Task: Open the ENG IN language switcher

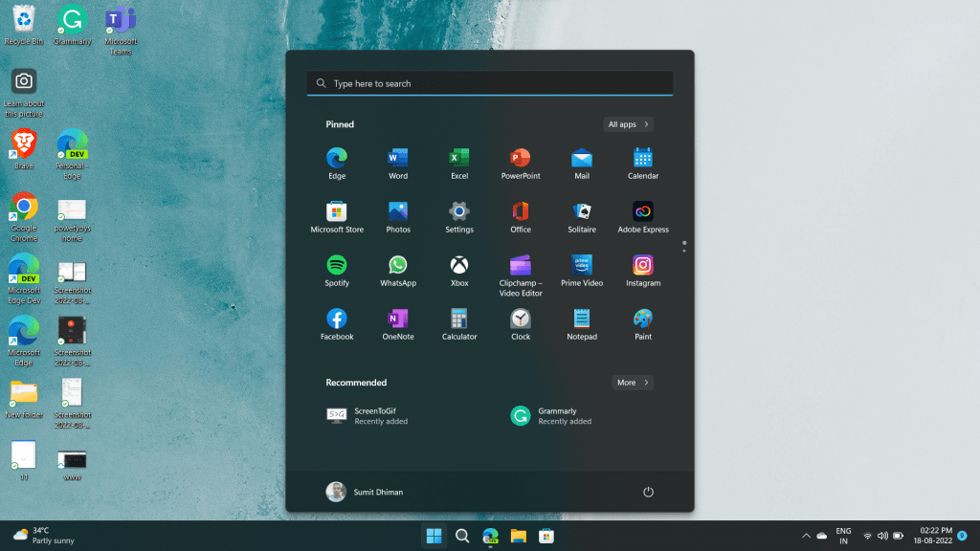Action: pos(843,536)
